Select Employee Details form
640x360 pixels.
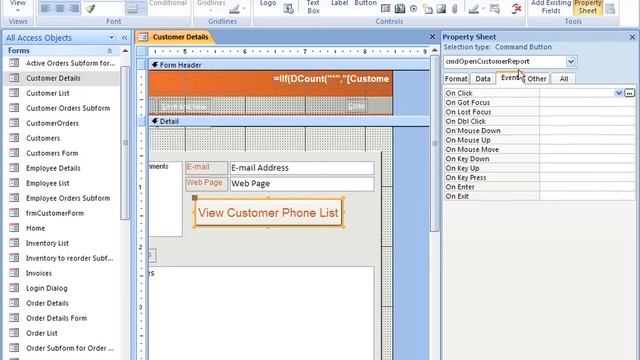click(x=62, y=168)
